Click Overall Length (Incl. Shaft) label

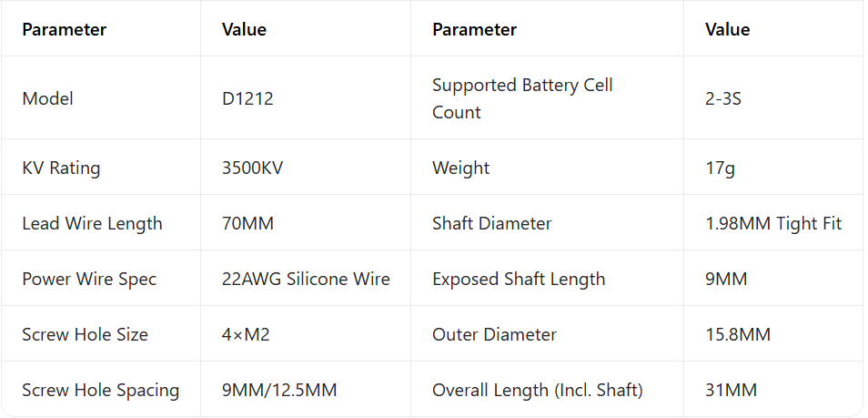pyautogui.click(x=538, y=390)
